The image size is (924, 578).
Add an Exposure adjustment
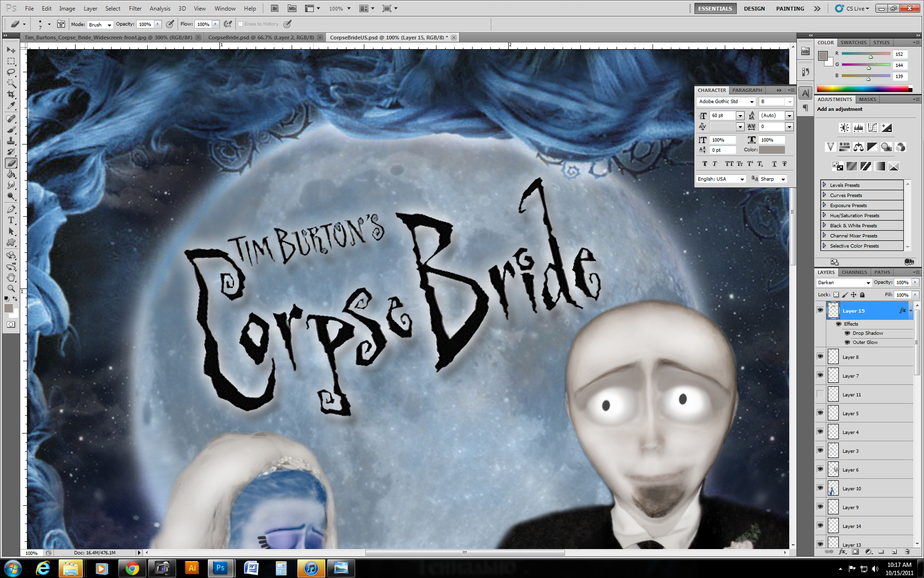point(886,128)
